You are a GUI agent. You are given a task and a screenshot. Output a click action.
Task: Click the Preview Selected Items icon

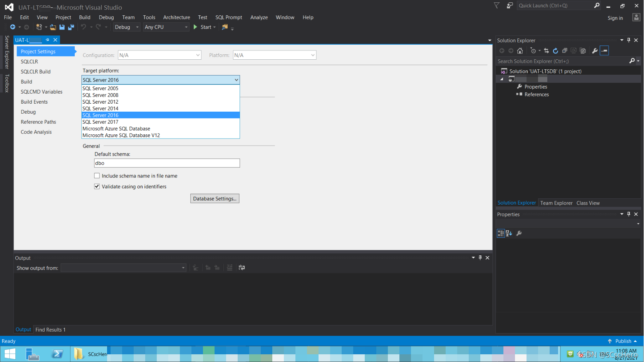[x=604, y=51]
